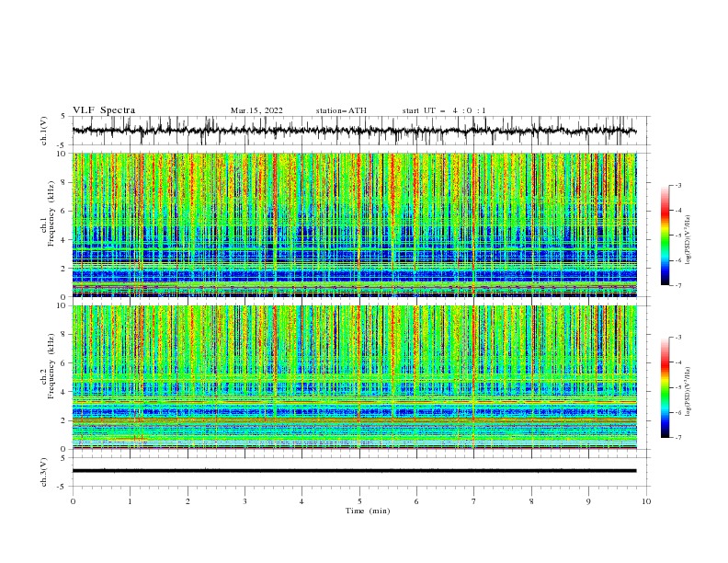Click the "ch.1(V)" waveform axis label

pyautogui.click(x=44, y=131)
